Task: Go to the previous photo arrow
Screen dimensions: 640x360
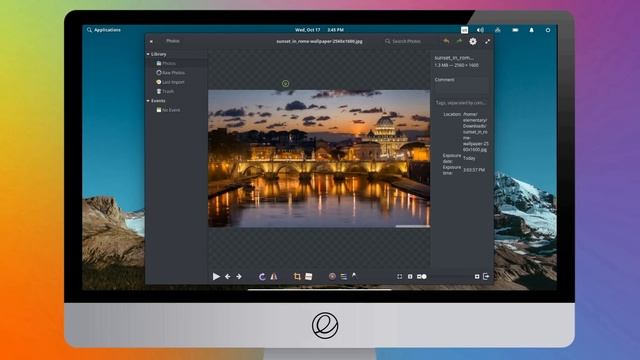Action: 227,277
